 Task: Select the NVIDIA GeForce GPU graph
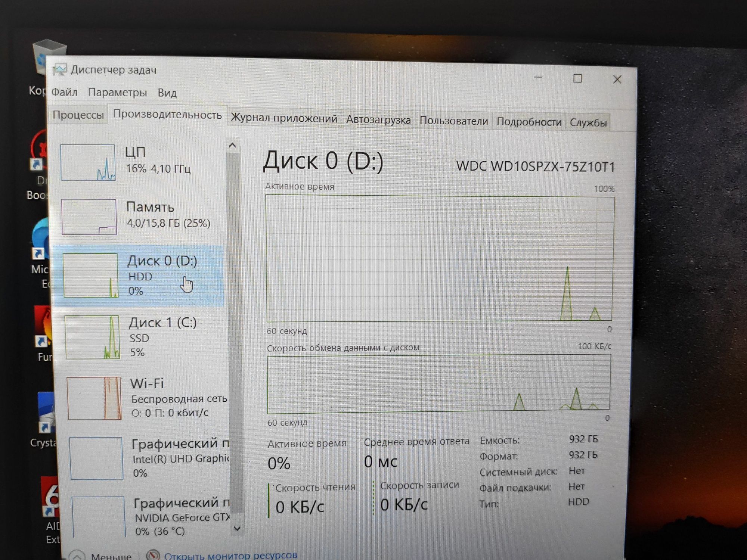(99, 517)
